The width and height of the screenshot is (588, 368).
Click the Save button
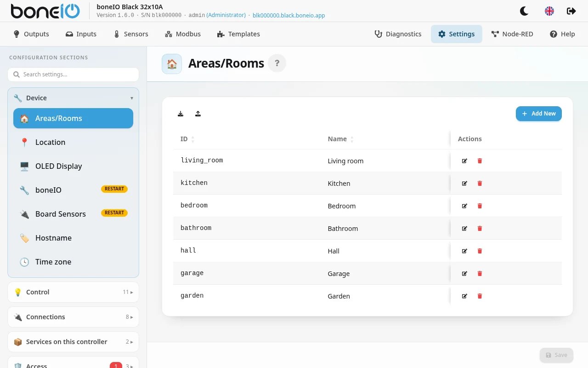pos(556,355)
